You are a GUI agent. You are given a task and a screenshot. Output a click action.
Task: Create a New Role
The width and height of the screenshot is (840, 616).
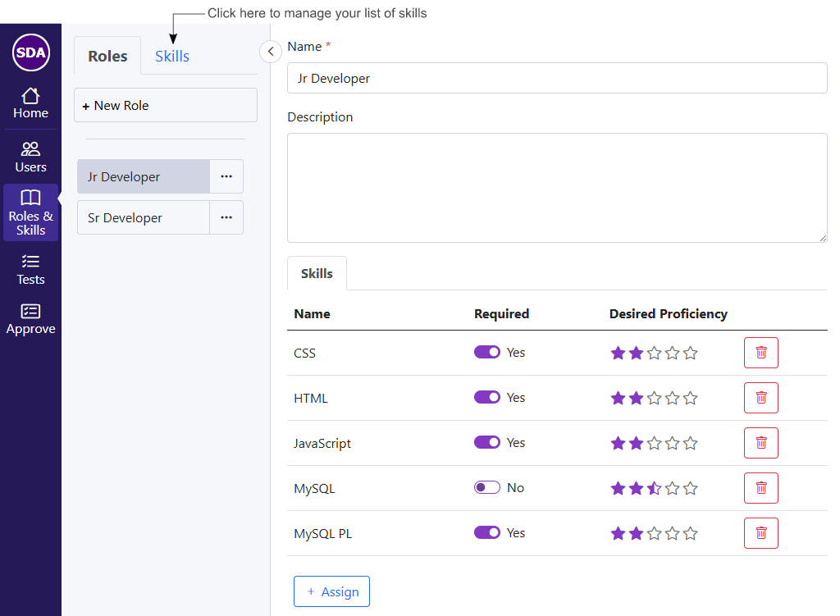coord(166,105)
